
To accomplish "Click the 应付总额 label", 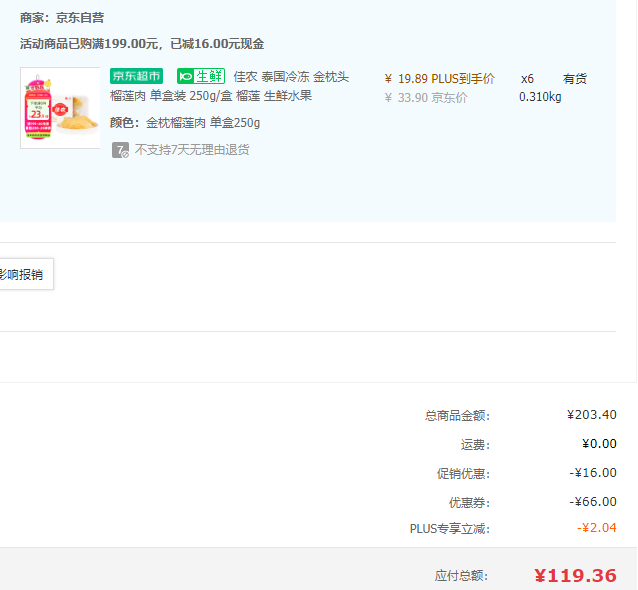I will [x=461, y=576].
